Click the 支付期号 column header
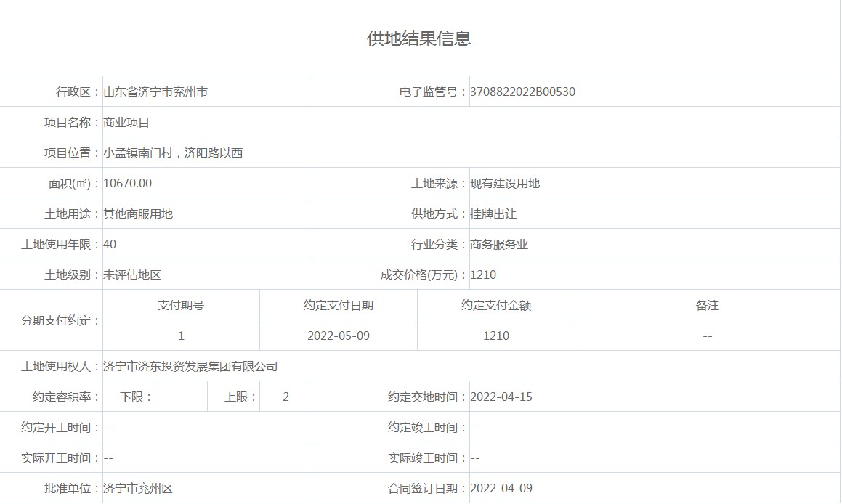The width and height of the screenshot is (842, 504). pyautogui.click(x=181, y=306)
